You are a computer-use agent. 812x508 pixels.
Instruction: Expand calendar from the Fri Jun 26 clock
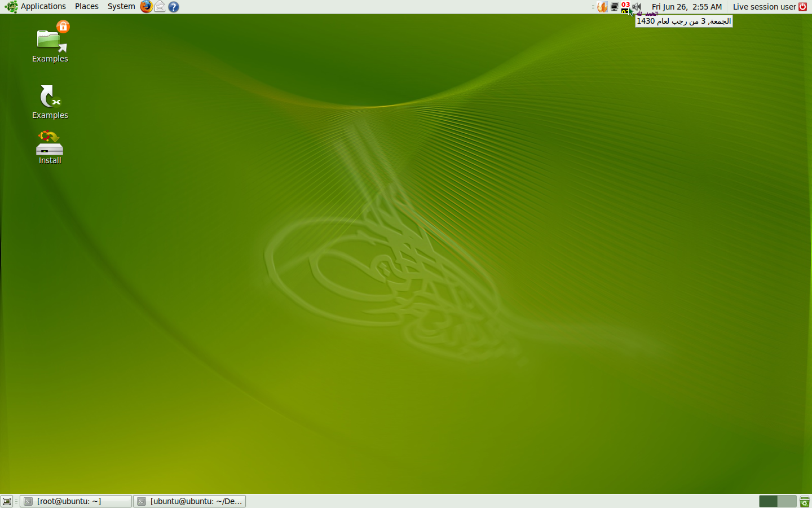[x=686, y=7]
